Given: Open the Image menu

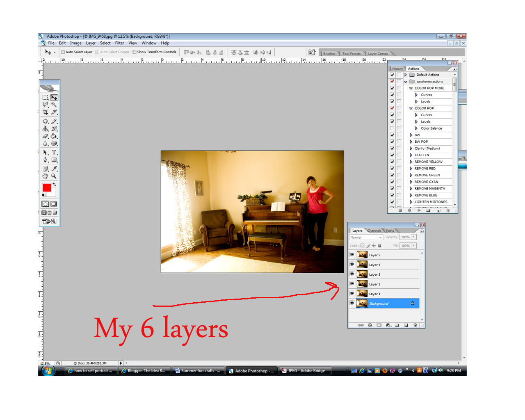Looking at the screenshot, I should [75, 43].
